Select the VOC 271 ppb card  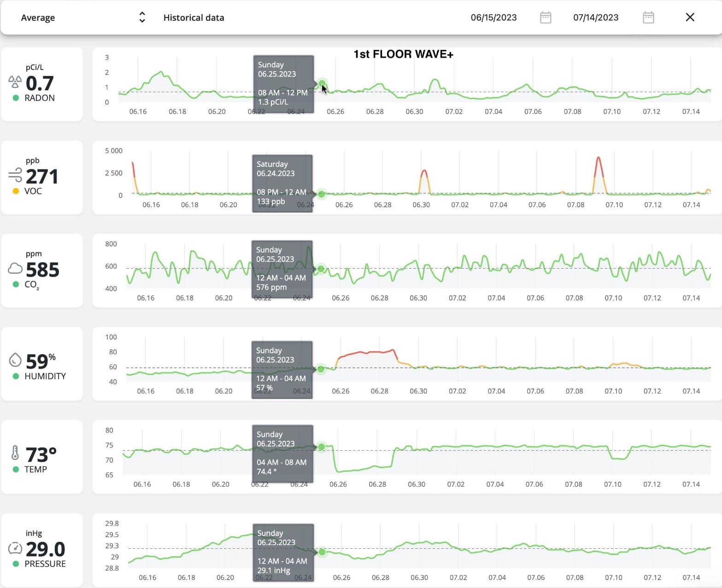pos(42,177)
